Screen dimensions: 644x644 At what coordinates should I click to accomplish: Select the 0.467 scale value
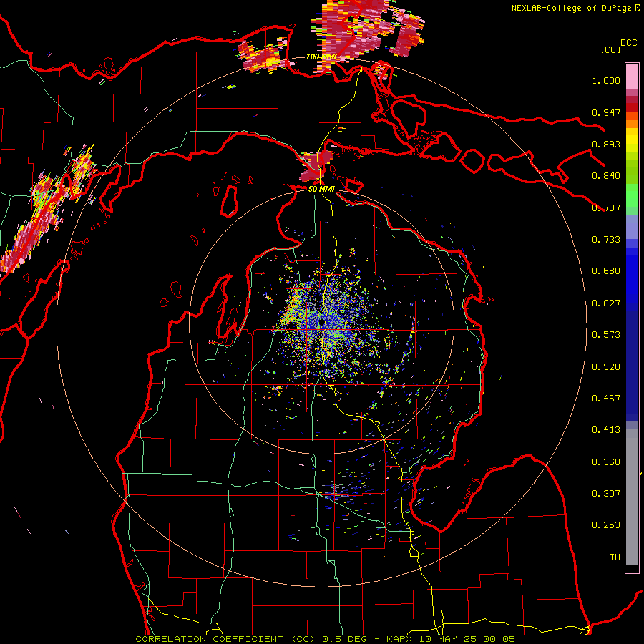(x=606, y=399)
